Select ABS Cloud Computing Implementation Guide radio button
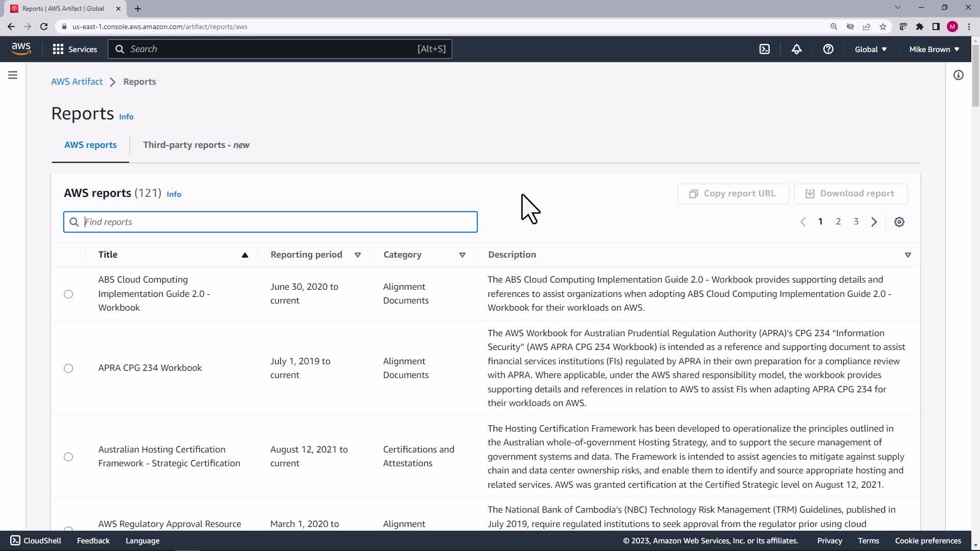Viewport: 980px width, 551px height. (68, 294)
